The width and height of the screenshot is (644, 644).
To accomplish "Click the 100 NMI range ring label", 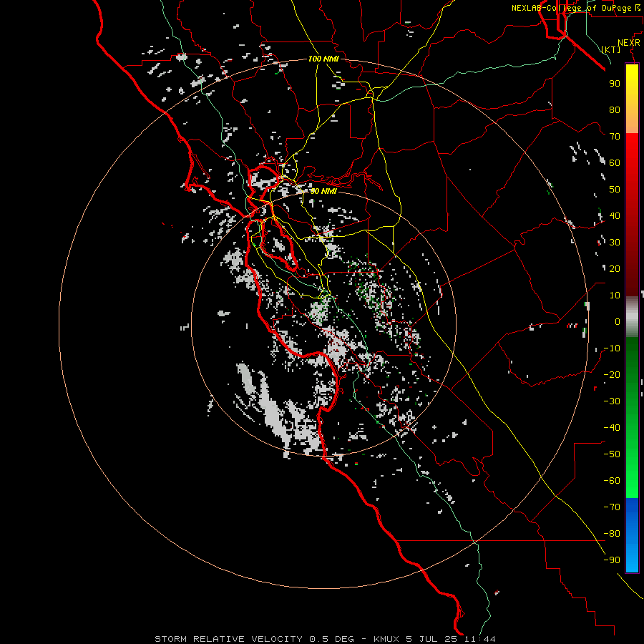I will pyautogui.click(x=323, y=59).
